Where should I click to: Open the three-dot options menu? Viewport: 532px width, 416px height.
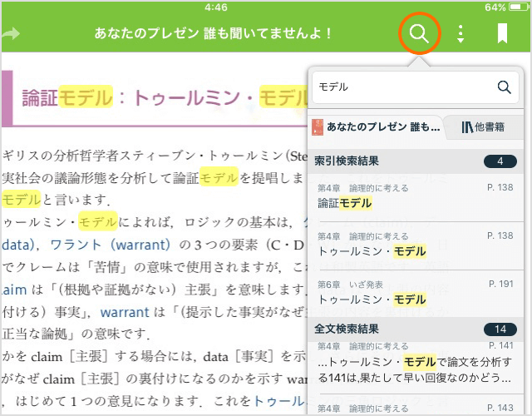click(x=461, y=33)
